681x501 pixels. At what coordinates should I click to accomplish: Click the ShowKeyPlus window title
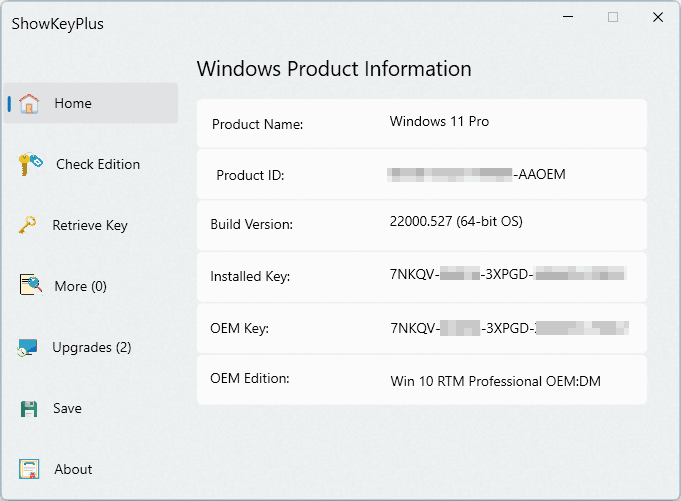click(x=57, y=24)
